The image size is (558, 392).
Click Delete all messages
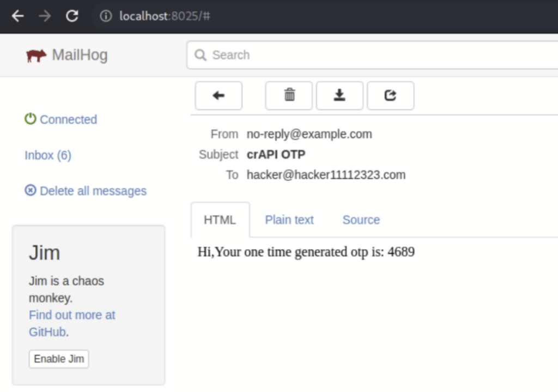93,190
